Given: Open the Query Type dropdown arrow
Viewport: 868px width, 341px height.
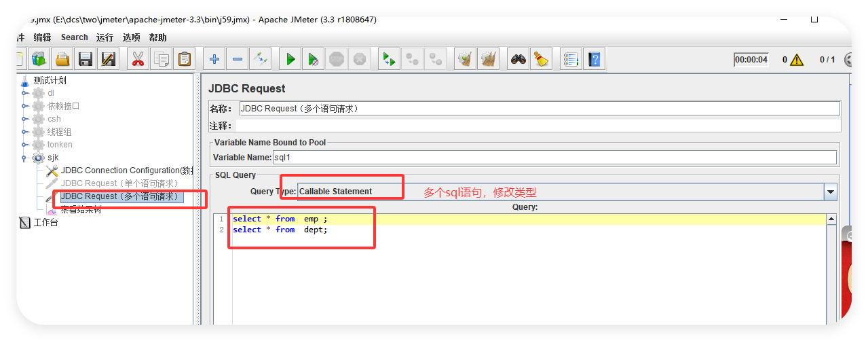Looking at the screenshot, I should 831,192.
